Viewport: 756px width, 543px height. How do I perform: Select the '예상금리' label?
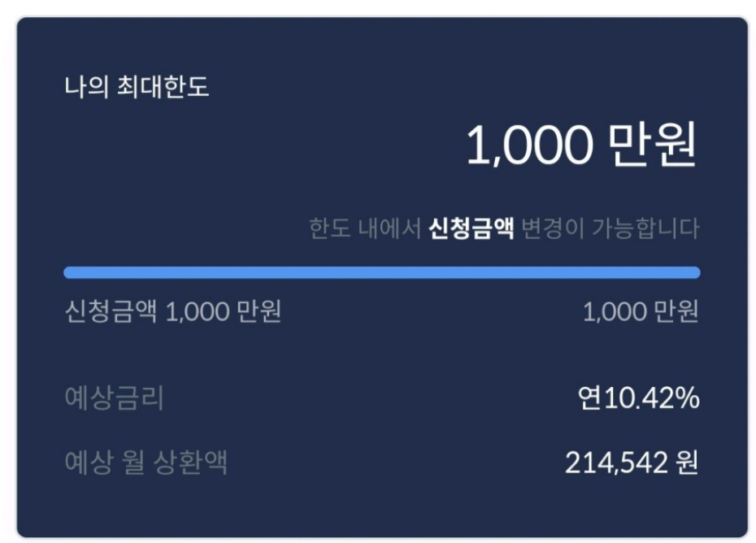click(114, 399)
